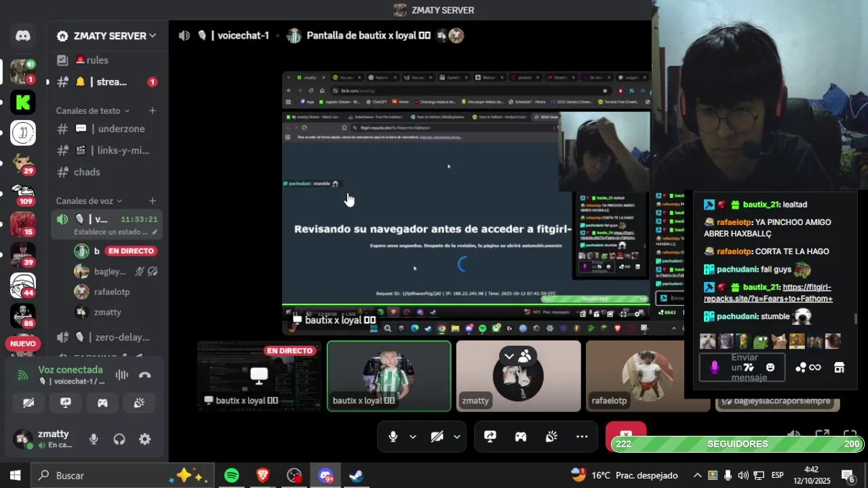Image resolution: width=868 pixels, height=488 pixels.
Task: Toggle camera in bottom call control bar
Action: click(437, 437)
